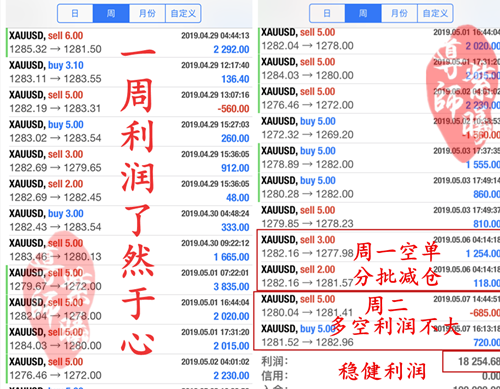Open 自定义 tab in left panel

point(183,13)
